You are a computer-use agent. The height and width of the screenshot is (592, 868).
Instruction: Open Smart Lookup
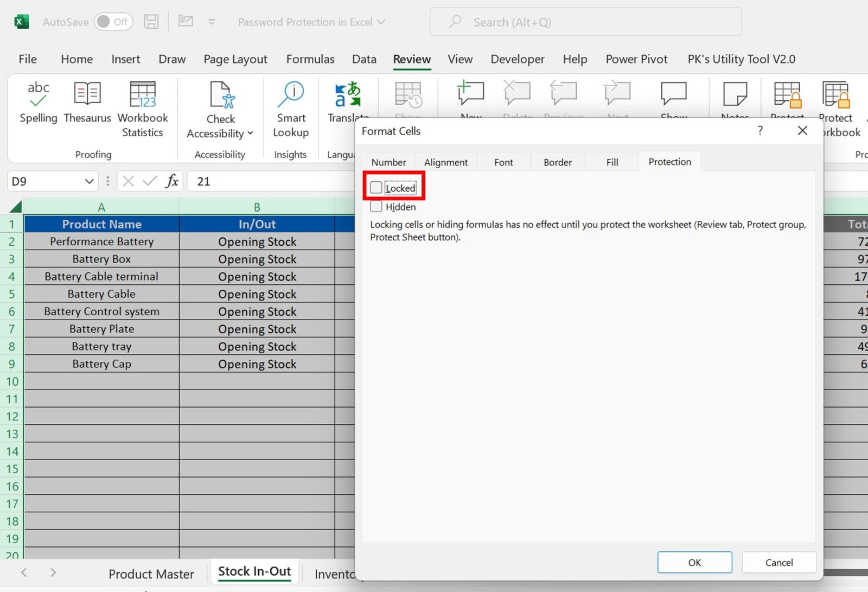click(291, 106)
